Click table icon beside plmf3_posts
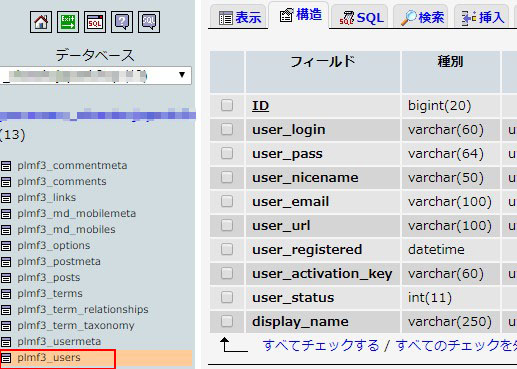517x369 pixels. pos(6,278)
